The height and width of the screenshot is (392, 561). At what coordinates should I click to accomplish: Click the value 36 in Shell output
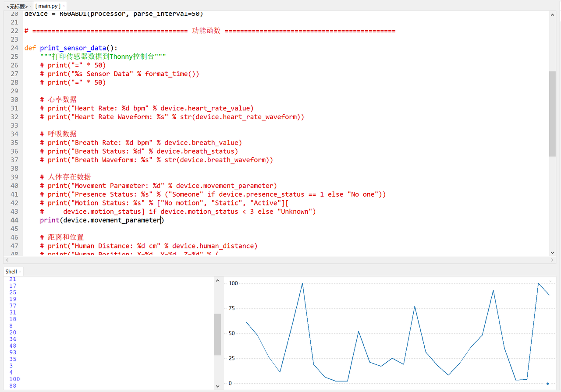(13, 339)
